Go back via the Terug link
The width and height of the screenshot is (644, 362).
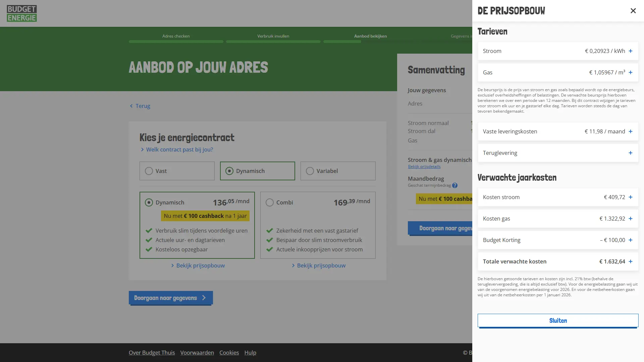140,106
